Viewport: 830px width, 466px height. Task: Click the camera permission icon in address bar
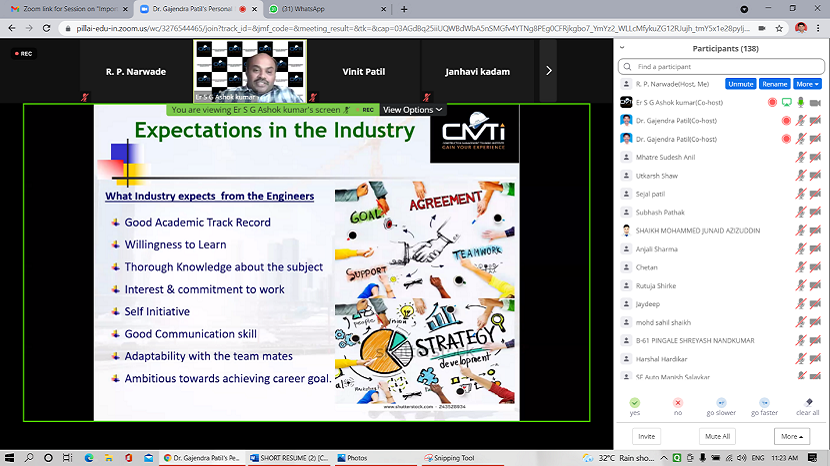(x=762, y=28)
